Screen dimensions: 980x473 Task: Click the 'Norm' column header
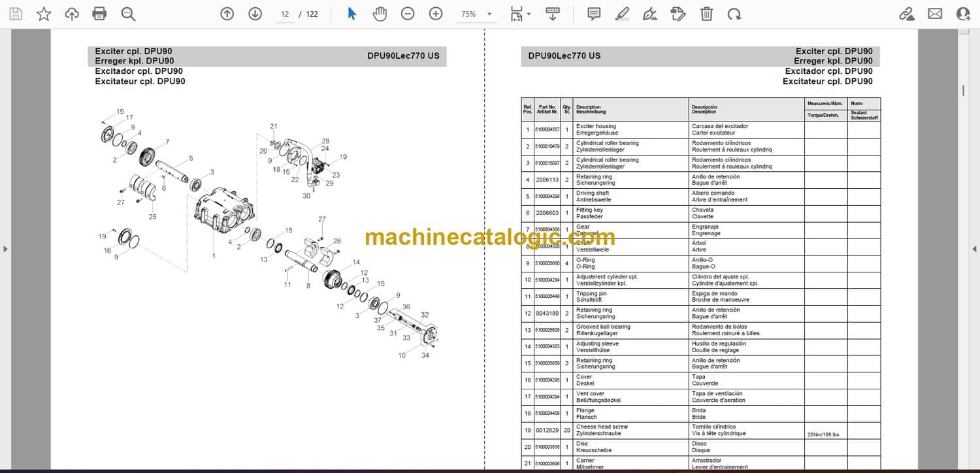point(864,103)
